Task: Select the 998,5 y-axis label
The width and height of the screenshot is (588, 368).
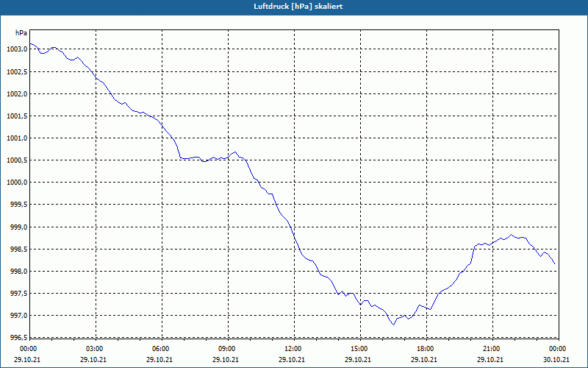Action: (18, 250)
